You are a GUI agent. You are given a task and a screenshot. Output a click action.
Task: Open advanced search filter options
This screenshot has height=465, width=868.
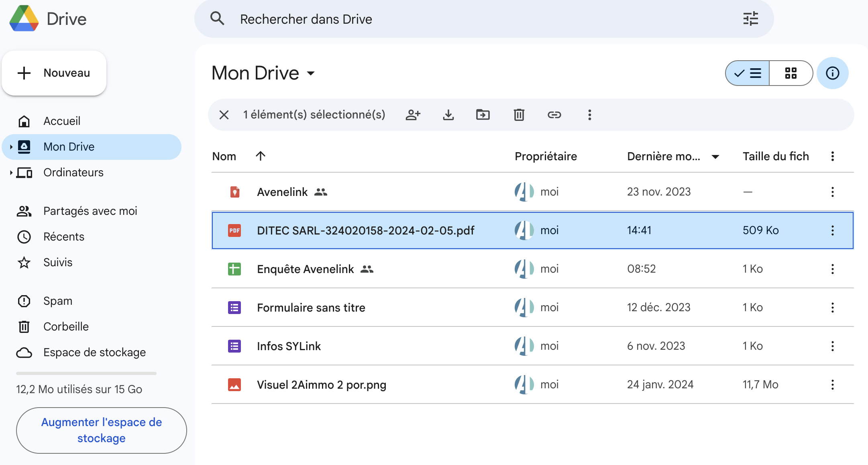750,19
